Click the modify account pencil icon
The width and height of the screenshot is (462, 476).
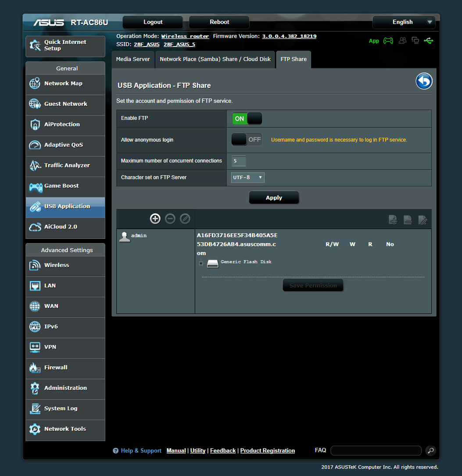click(x=185, y=219)
